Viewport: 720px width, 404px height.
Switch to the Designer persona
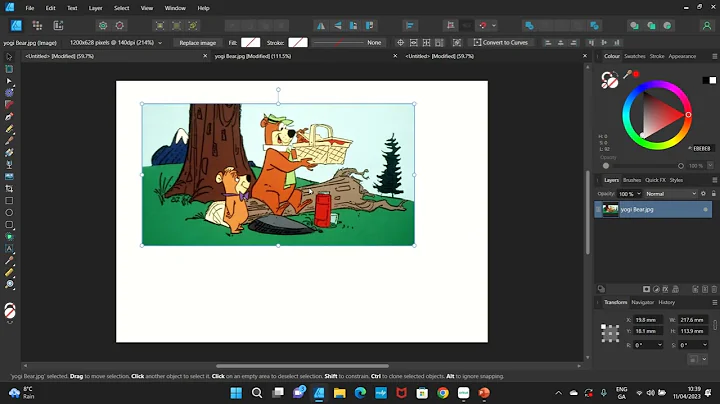click(16, 25)
